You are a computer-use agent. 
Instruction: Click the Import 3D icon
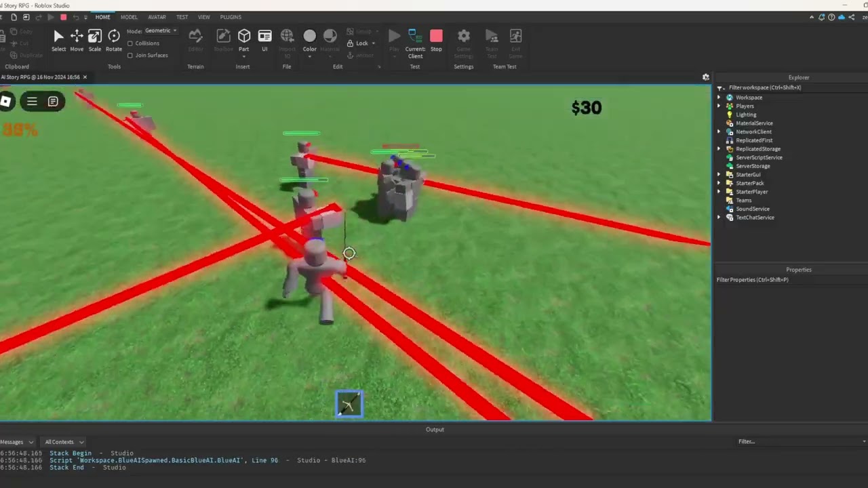(287, 36)
